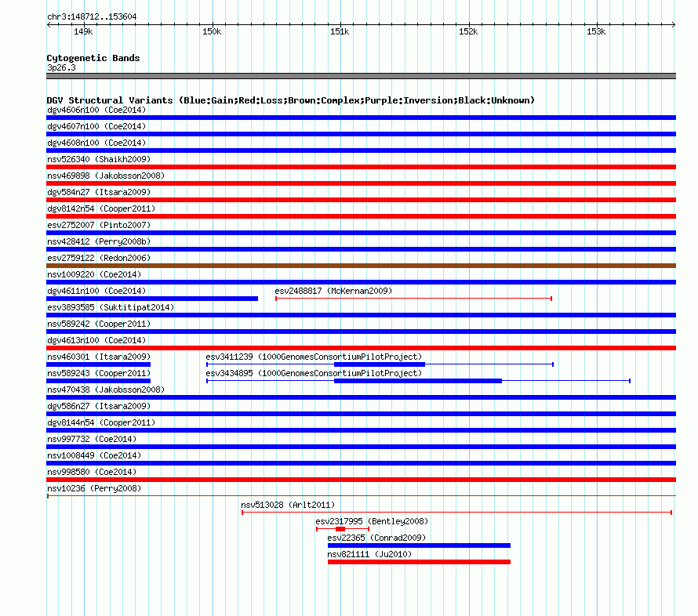The height and width of the screenshot is (616, 698).
Task: Open dgv584n27 (Itsara2009) variant
Action: (99, 192)
